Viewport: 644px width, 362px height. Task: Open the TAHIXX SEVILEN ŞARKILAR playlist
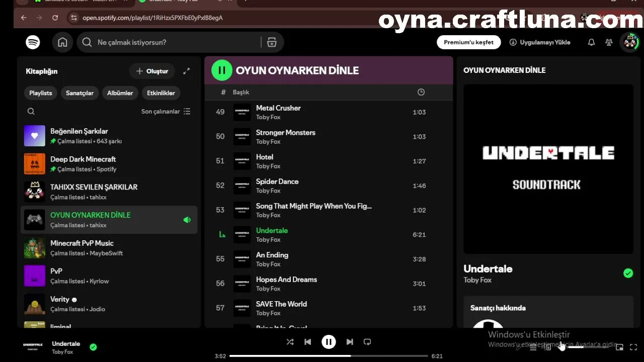pos(109,192)
